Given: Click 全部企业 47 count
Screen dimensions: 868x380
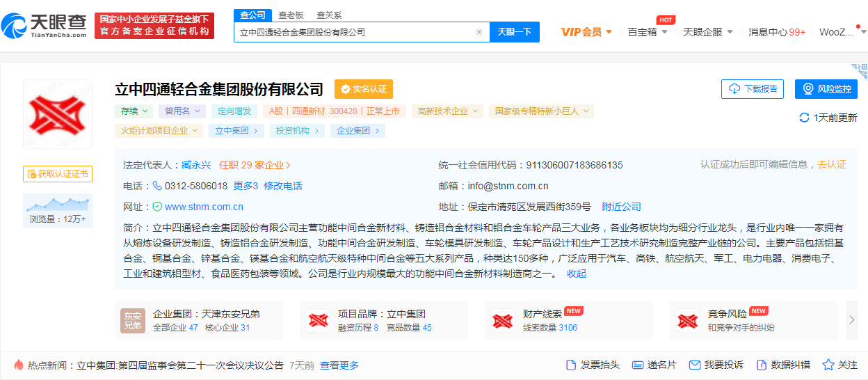Looking at the screenshot, I should [175, 327].
